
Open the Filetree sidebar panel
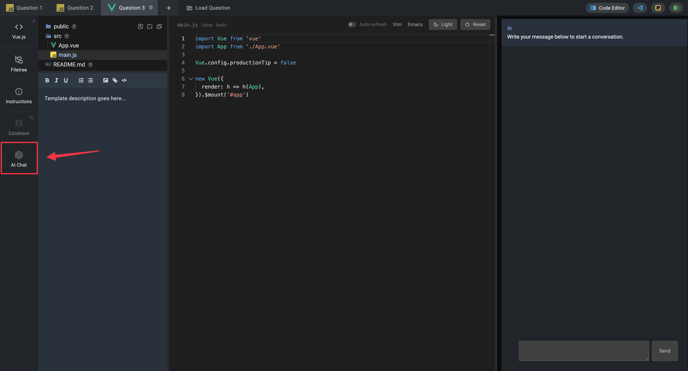[x=19, y=63]
